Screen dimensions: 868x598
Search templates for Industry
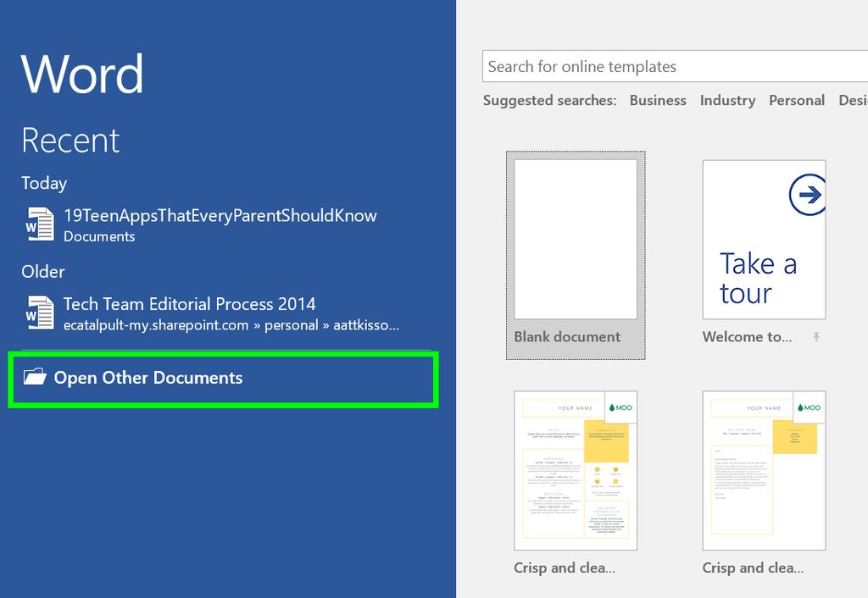click(x=727, y=100)
